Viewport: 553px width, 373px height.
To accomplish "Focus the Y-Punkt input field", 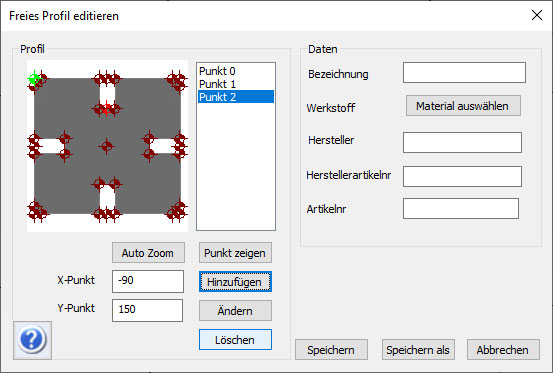I will click(147, 310).
